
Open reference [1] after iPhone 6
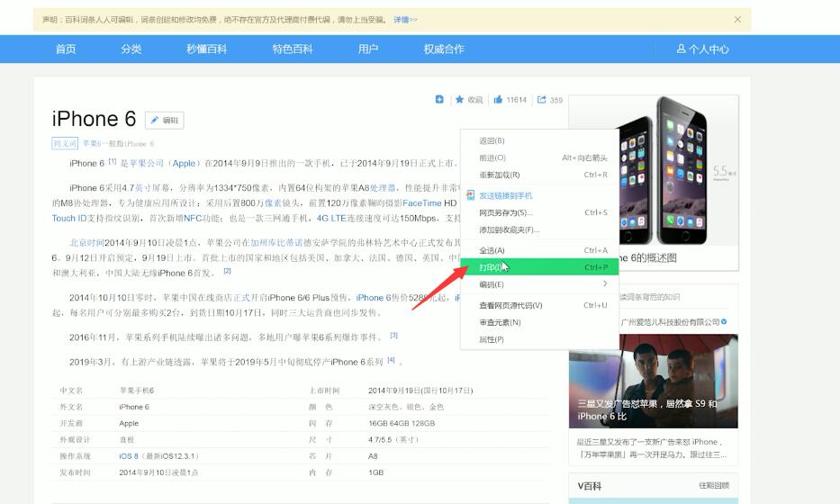[x=113, y=161]
